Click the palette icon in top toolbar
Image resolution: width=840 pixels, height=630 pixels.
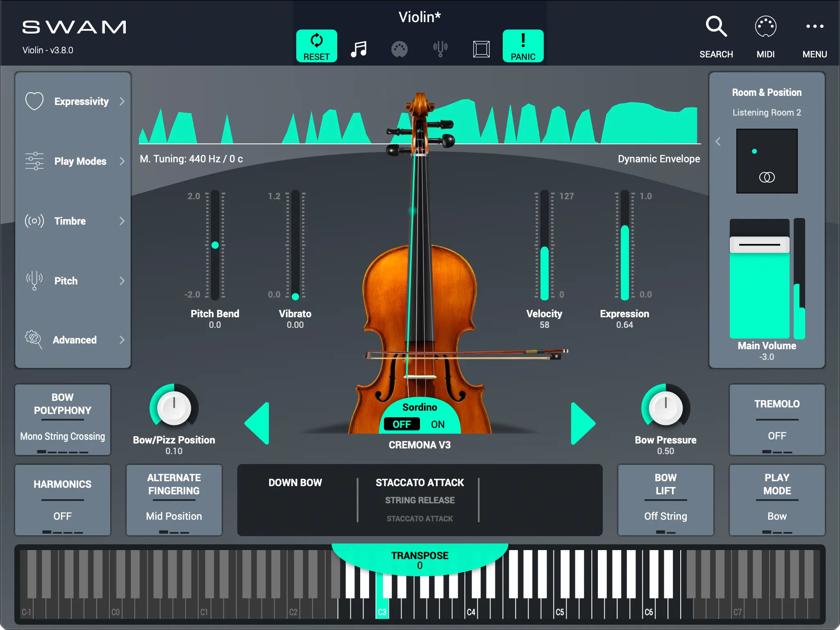(399, 49)
